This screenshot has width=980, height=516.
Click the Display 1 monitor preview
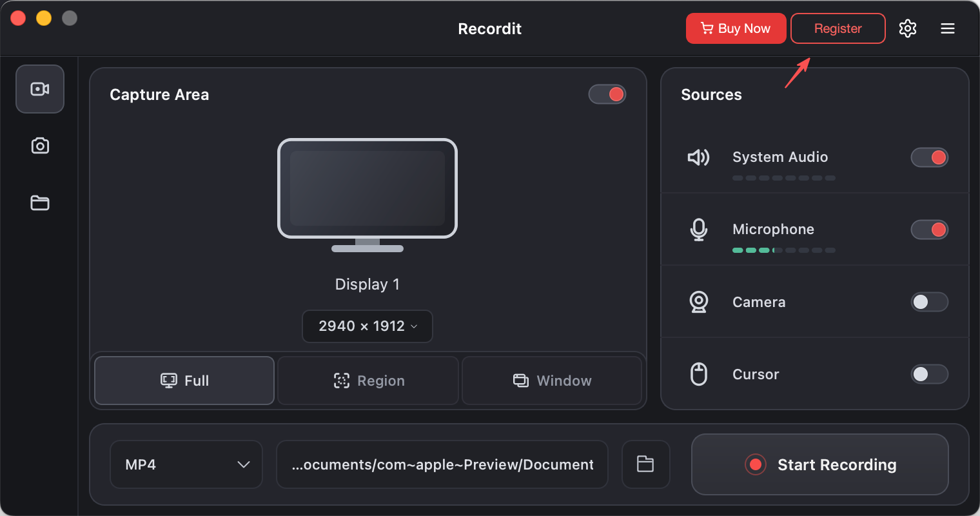pos(367,195)
